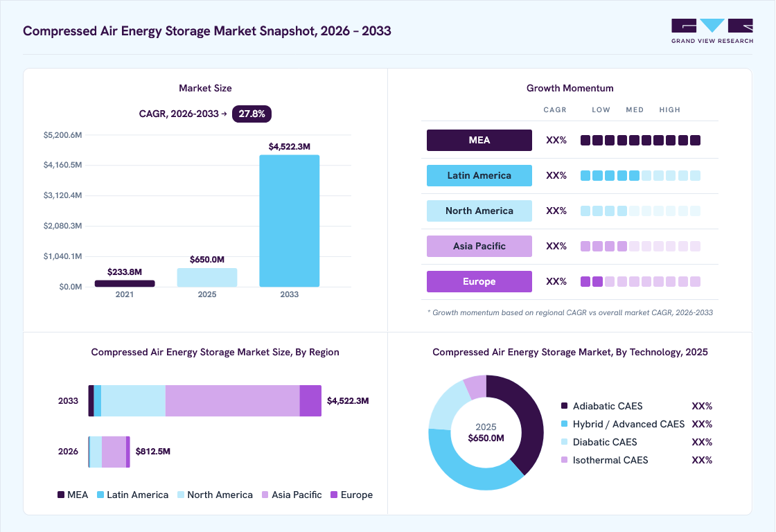Click the $650.0M label above 2025 bar
This screenshot has width=776, height=532.
[207, 259]
